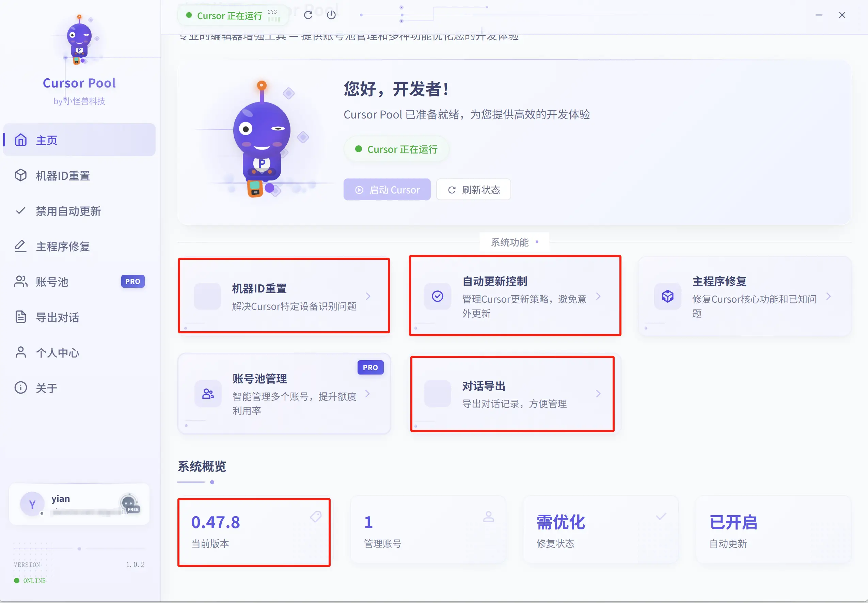
Task: Close the Cursor Pool window
Action: click(842, 15)
